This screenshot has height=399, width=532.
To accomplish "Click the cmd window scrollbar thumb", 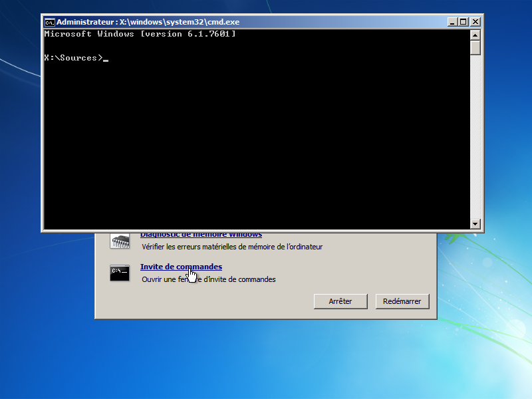I will click(475, 47).
